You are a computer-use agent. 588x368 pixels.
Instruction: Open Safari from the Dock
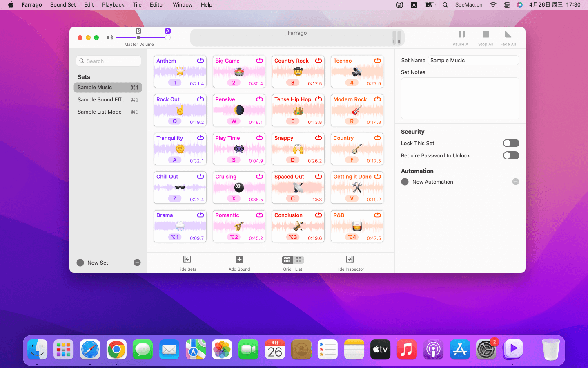(90, 350)
